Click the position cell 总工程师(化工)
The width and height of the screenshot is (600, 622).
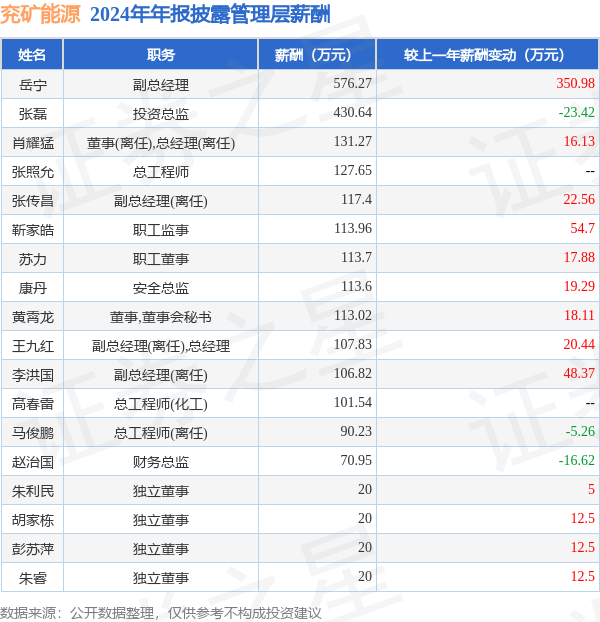[161, 404]
